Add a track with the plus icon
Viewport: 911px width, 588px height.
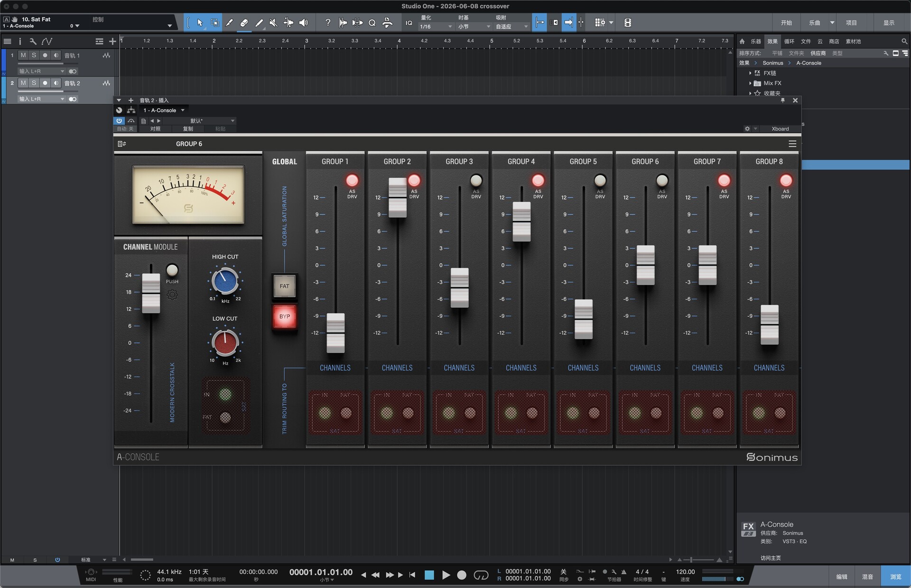pyautogui.click(x=112, y=41)
